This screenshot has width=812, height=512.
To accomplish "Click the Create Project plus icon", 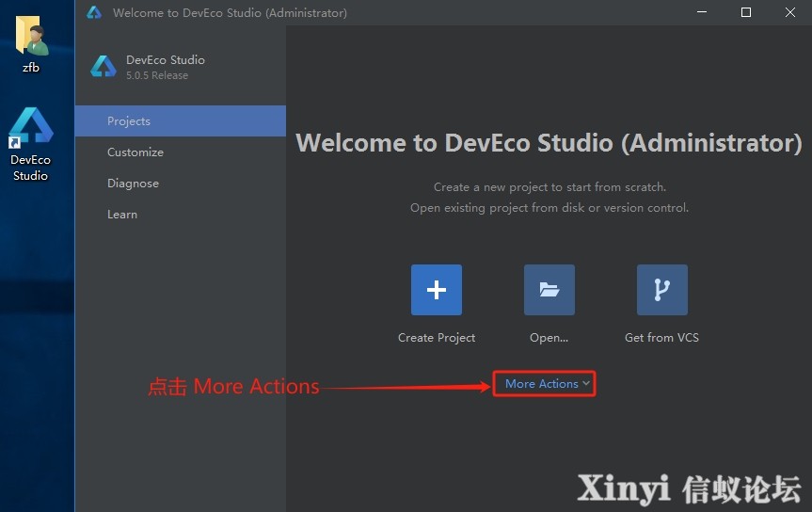I will 436,290.
